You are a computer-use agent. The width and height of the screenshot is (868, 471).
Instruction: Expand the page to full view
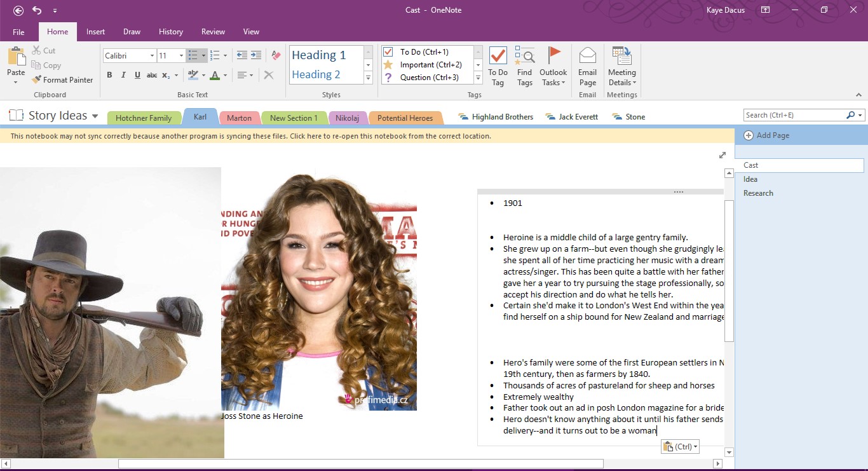click(722, 155)
